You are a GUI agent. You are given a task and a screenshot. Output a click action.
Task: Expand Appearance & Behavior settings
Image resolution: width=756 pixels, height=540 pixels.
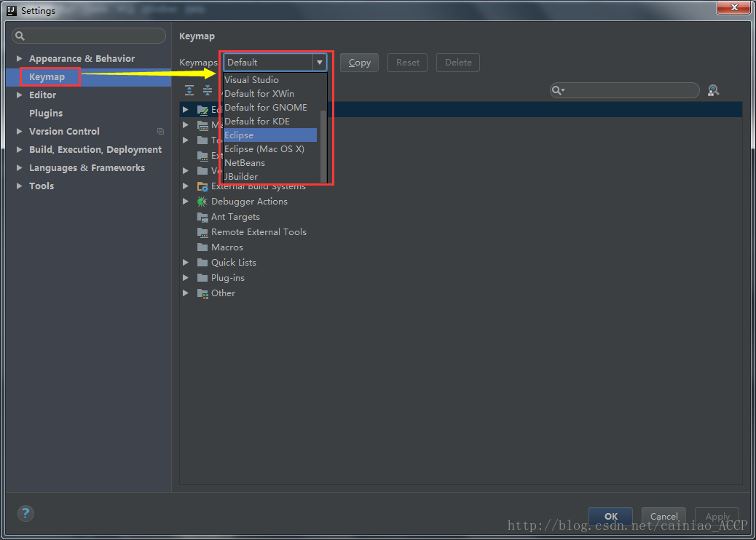[19, 58]
